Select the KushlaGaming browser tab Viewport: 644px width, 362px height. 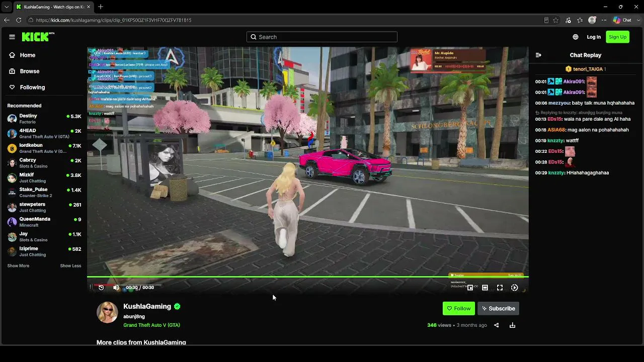[x=53, y=7]
